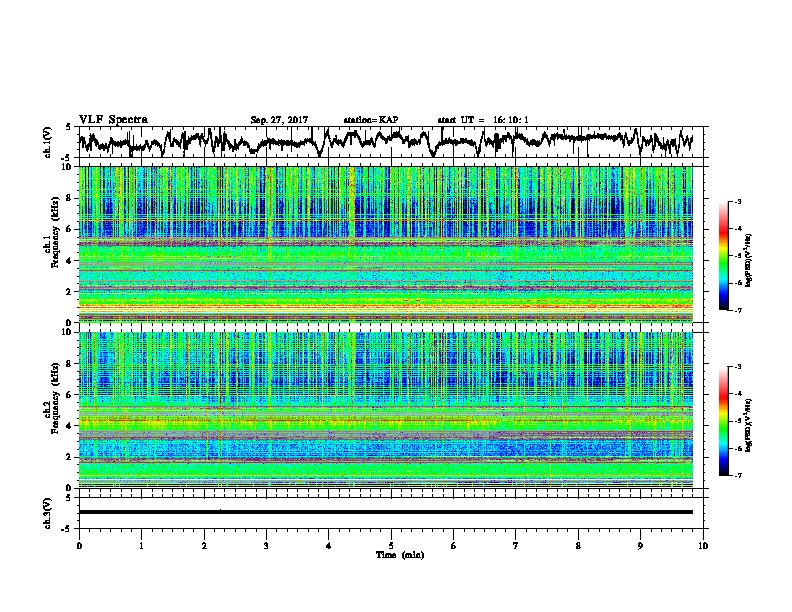This screenshot has width=792, height=612.
Task: Click the "station=KAP" label
Action: [371, 120]
